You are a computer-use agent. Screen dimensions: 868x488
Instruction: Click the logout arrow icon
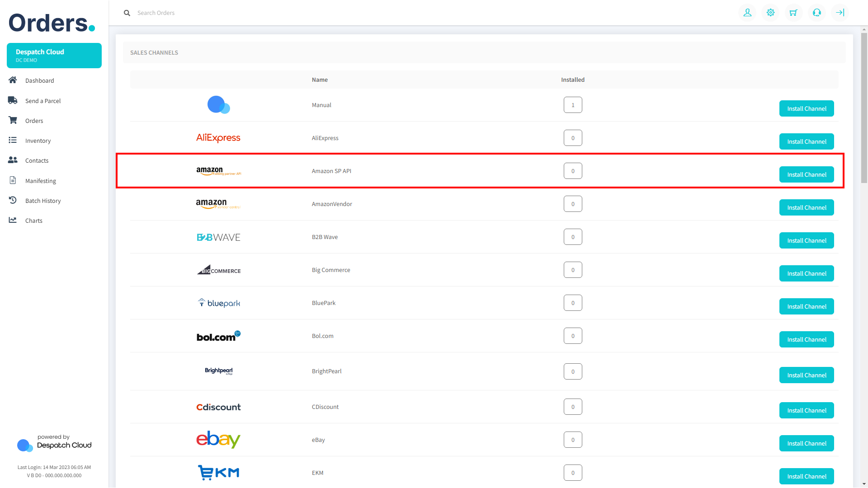[840, 13]
